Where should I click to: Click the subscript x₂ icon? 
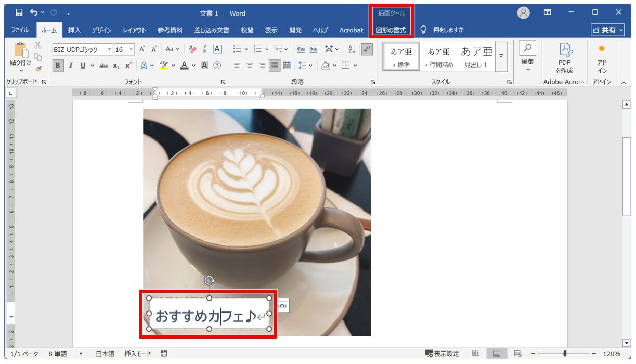tap(116, 66)
